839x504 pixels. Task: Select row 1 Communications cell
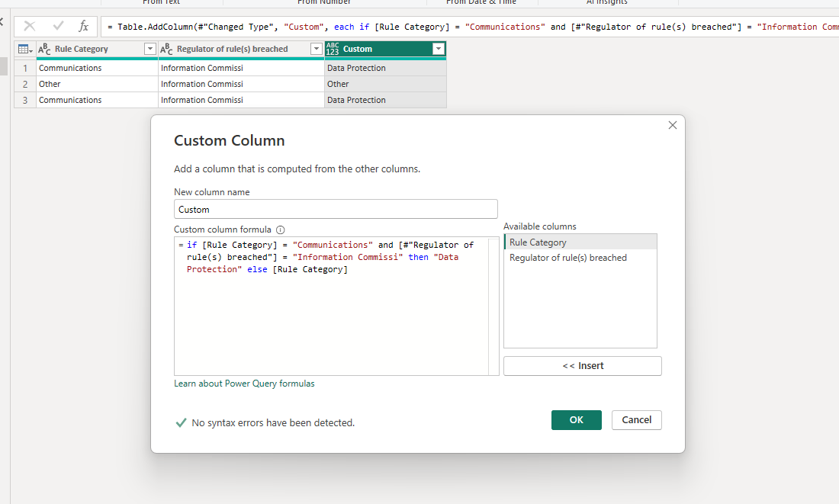click(97, 68)
